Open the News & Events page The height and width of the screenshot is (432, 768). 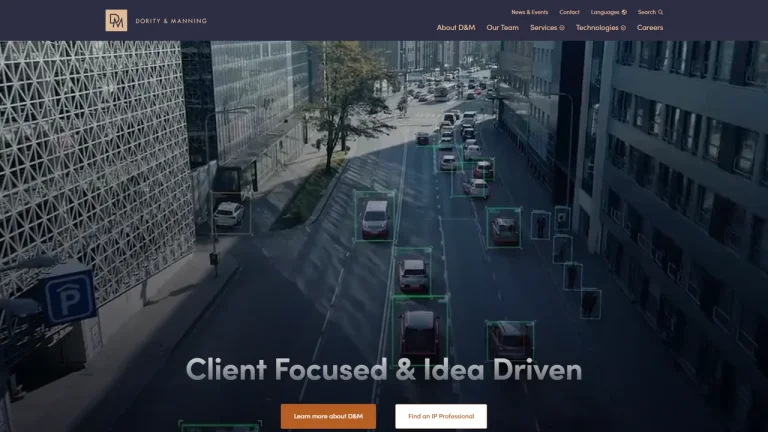(529, 12)
